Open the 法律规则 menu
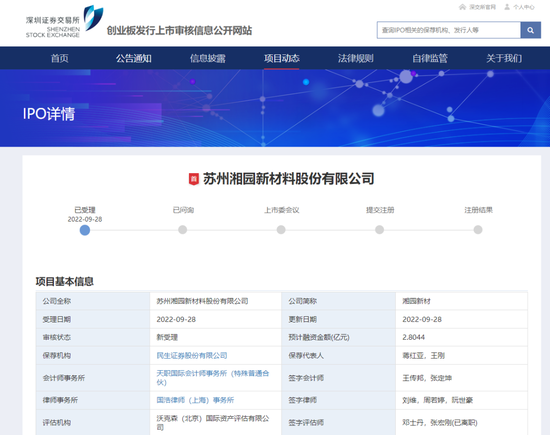Viewport: 550px width, 435px height. [356, 58]
